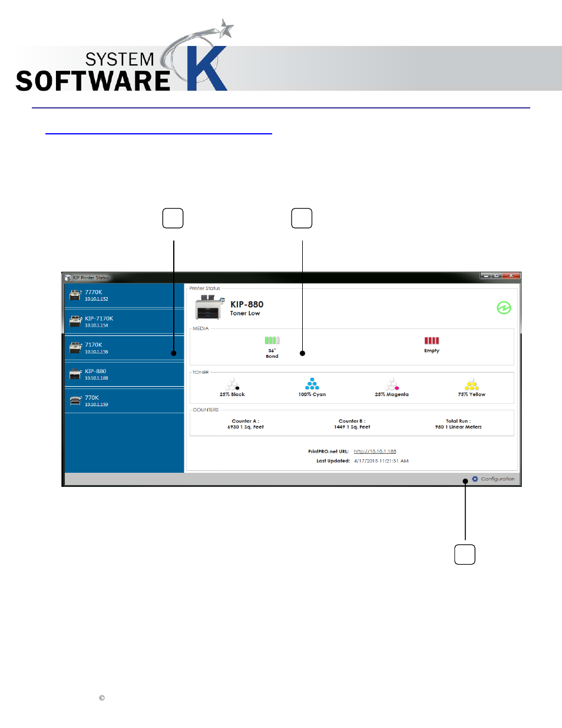Select the KIP-7170K printer entry
562x728 pixels.
(124, 322)
